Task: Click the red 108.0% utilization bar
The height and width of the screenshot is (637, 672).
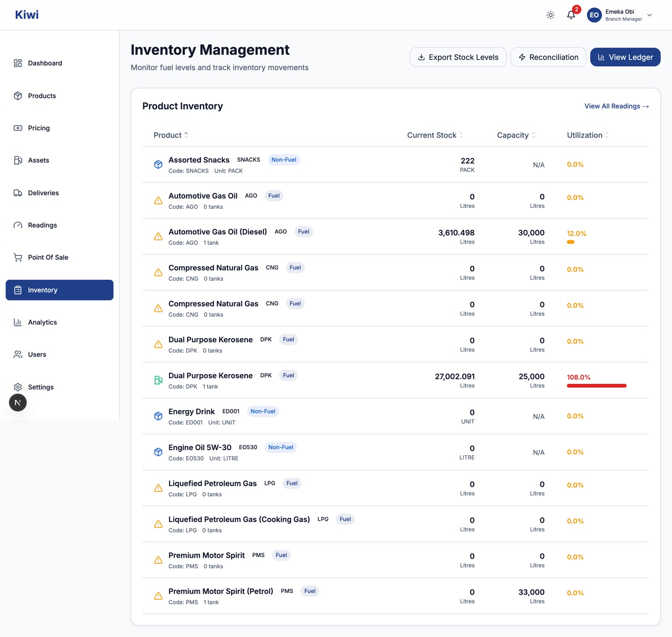Action: point(596,386)
